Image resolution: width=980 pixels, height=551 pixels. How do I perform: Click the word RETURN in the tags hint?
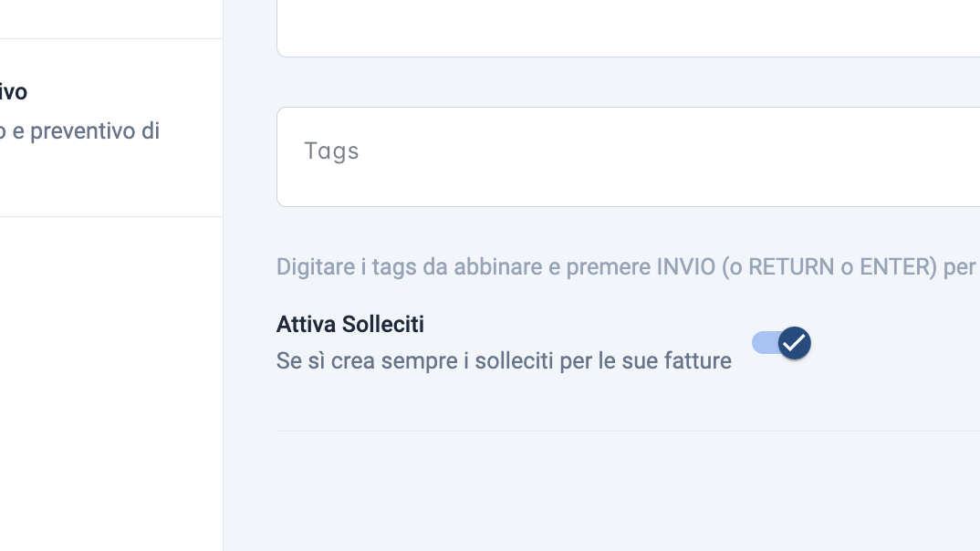click(x=790, y=266)
